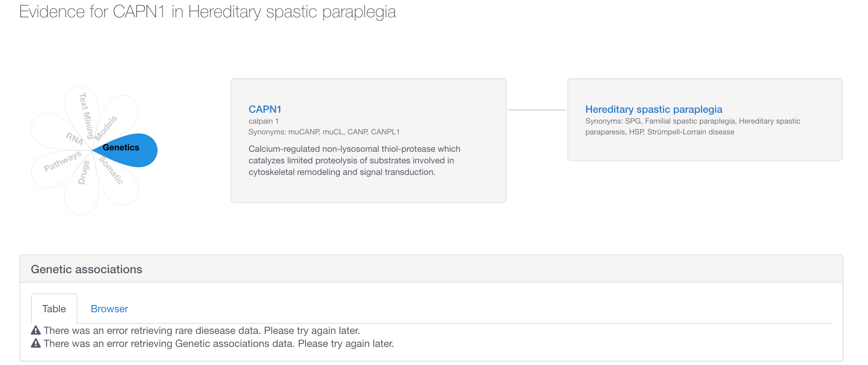Click the Genetic associations error message text
Image resolution: width=868 pixels, height=365 pixels.
(219, 343)
